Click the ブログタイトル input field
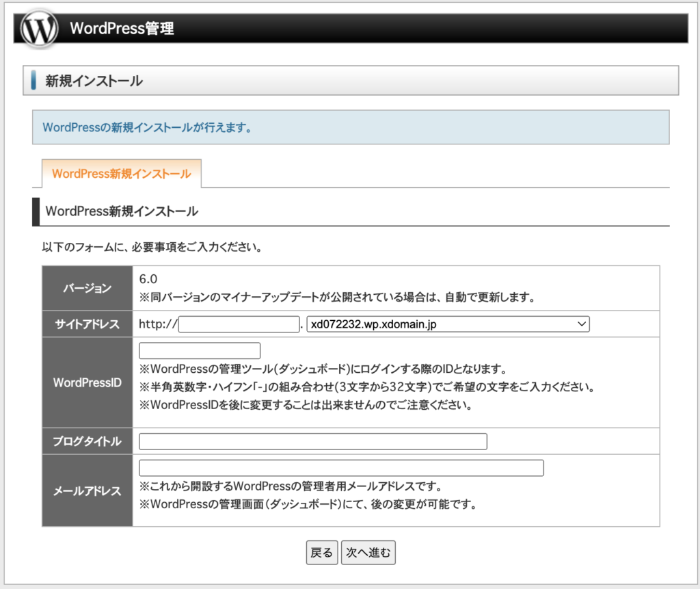 312,441
